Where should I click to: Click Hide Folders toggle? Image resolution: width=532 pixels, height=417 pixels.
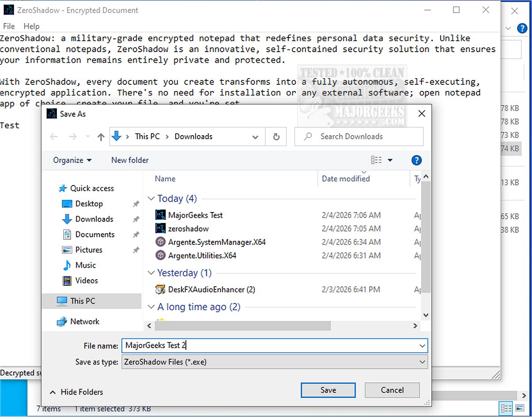click(76, 392)
